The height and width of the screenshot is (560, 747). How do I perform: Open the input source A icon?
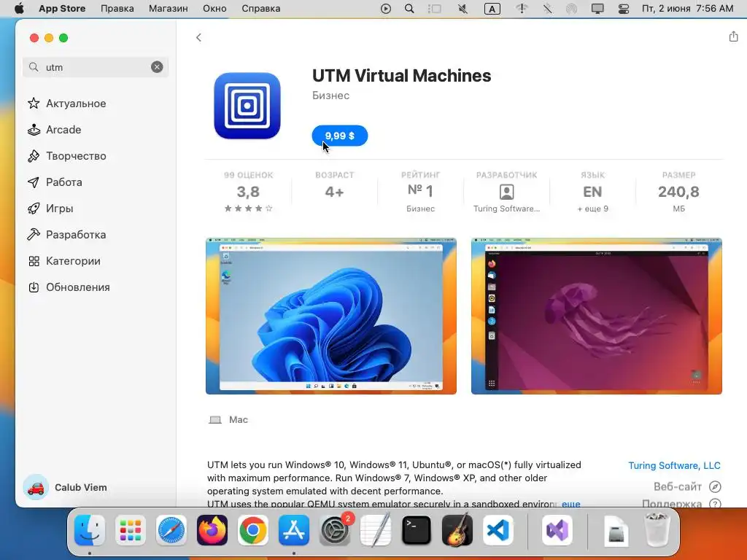pos(492,9)
